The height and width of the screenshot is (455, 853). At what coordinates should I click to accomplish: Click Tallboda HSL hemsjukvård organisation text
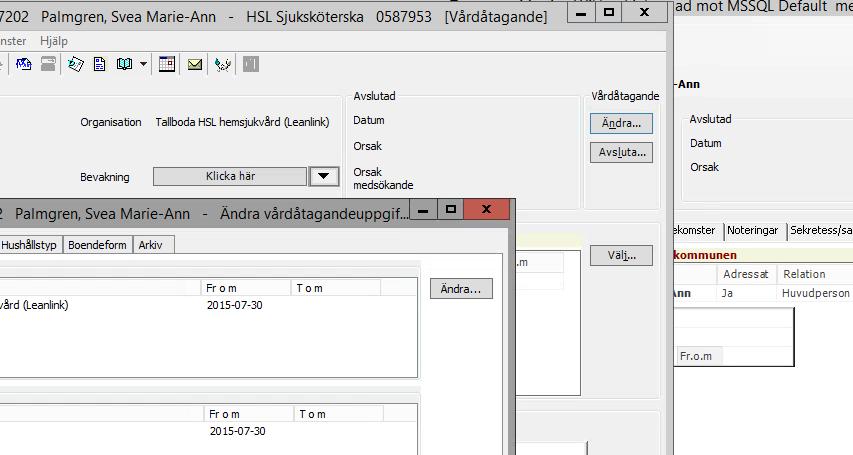[243, 122]
